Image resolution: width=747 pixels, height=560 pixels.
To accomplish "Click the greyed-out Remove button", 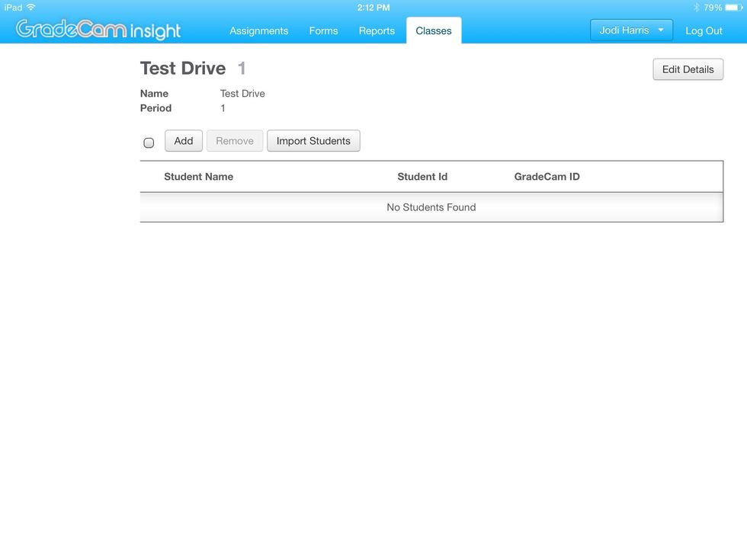I will [x=235, y=141].
